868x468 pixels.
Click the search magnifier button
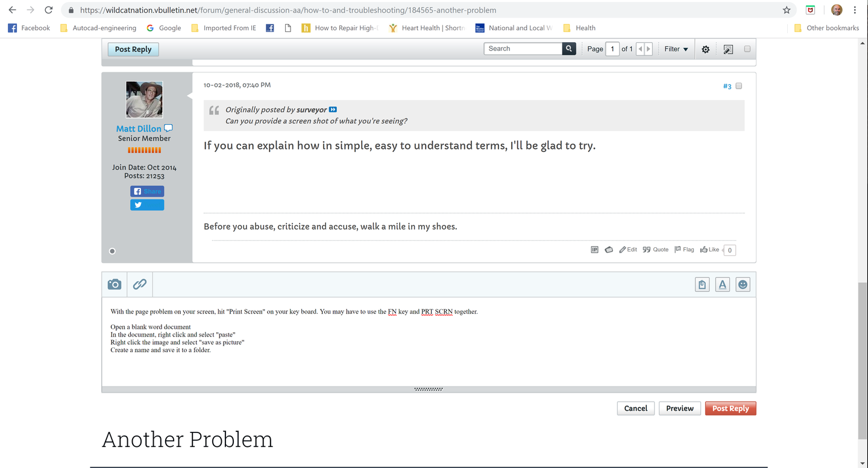coord(569,49)
